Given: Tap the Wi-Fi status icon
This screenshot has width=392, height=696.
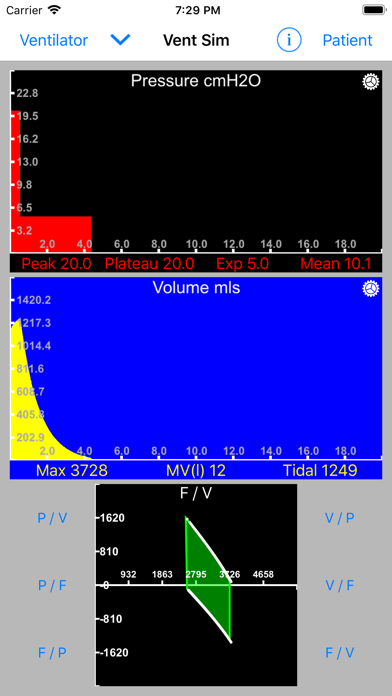Looking at the screenshot, I should [x=54, y=10].
